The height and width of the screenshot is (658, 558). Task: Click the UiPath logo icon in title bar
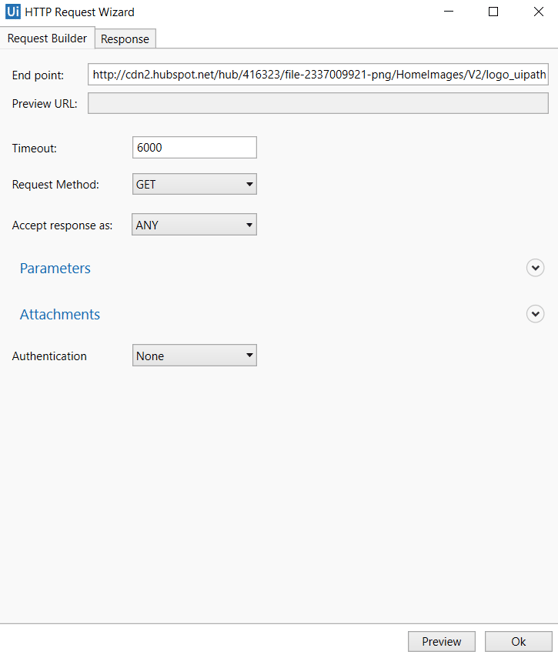[x=13, y=12]
